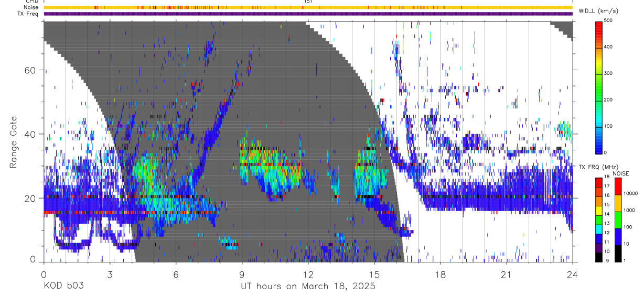644x297 pixels.
Task: Click the '1000' label on the NOISE legend
Action: pos(629,211)
